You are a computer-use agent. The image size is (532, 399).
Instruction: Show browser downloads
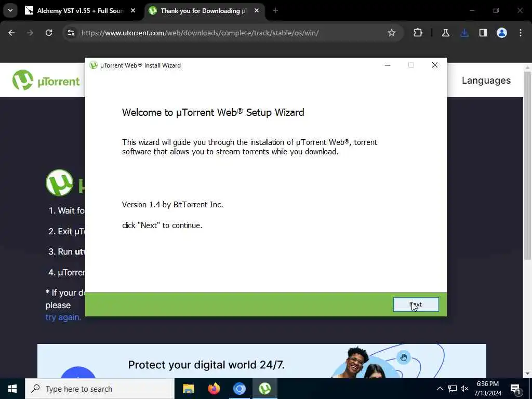click(x=464, y=33)
